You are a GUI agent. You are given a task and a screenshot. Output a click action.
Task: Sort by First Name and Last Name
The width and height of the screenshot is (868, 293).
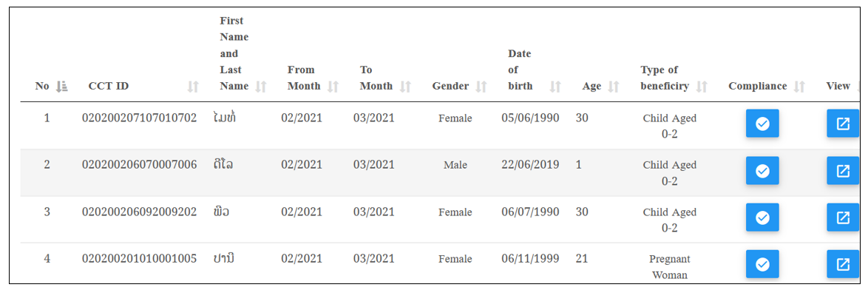[261, 87]
